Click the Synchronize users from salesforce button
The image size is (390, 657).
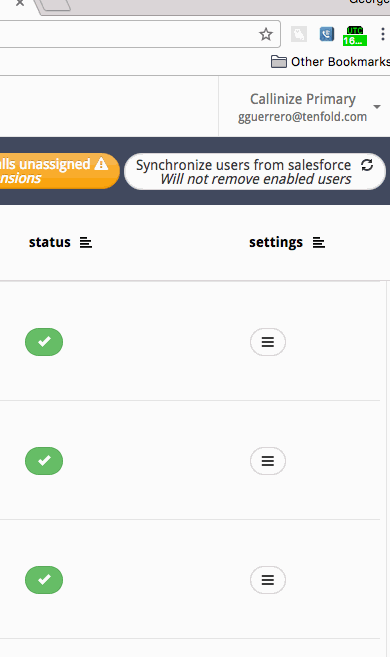(255, 172)
